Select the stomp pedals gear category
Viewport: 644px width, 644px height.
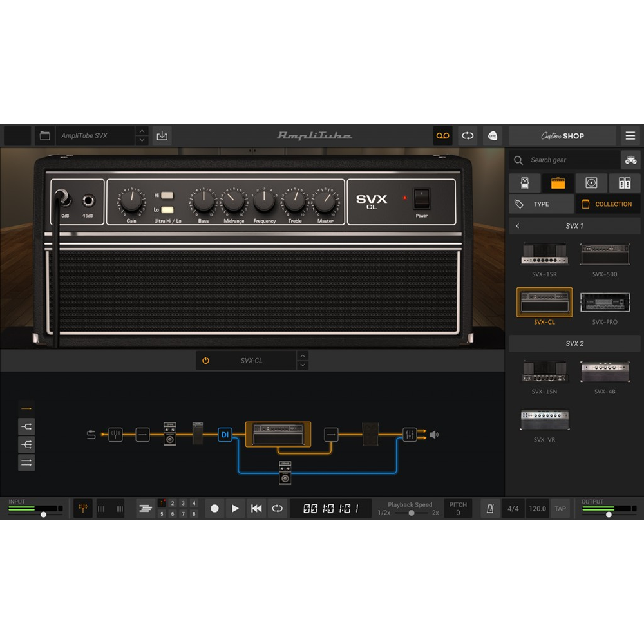pos(525,184)
